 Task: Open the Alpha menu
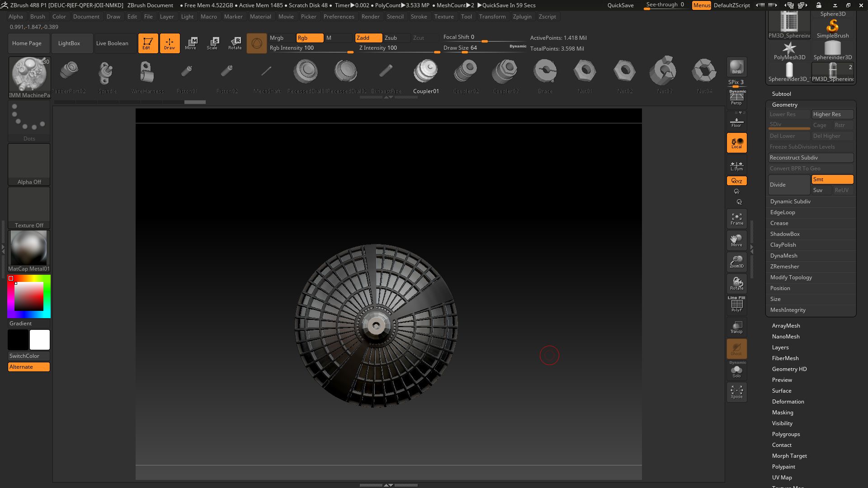coord(16,17)
